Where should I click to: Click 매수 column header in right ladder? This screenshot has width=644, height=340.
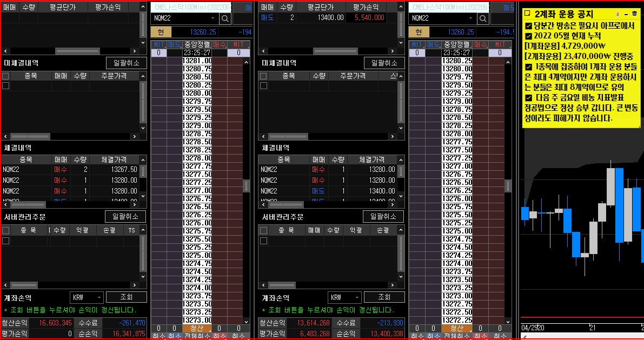tap(480, 44)
